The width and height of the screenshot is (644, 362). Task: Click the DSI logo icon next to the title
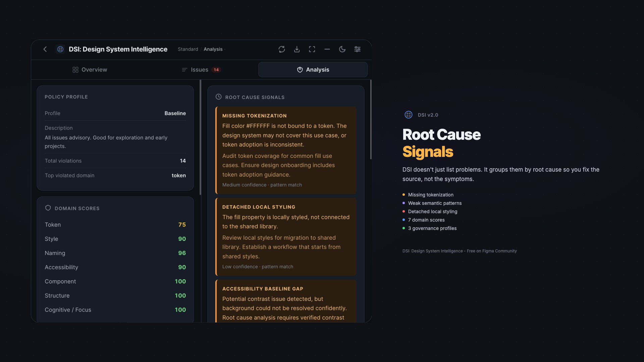click(60, 49)
